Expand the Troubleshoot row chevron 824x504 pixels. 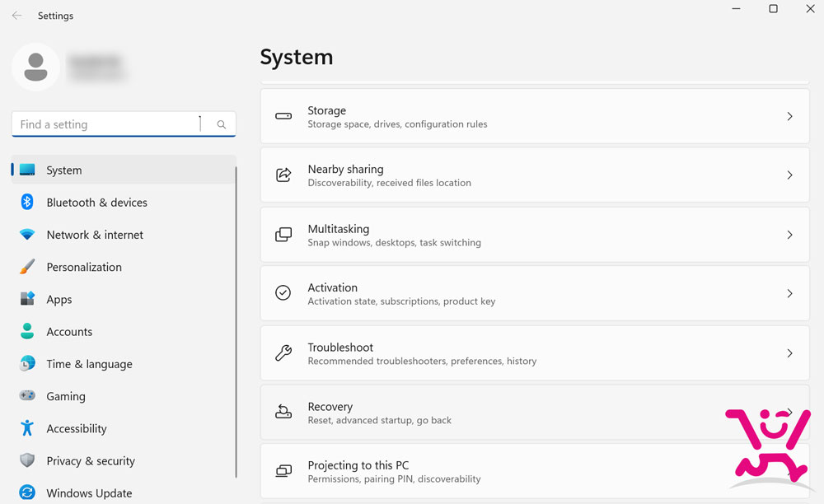click(789, 353)
